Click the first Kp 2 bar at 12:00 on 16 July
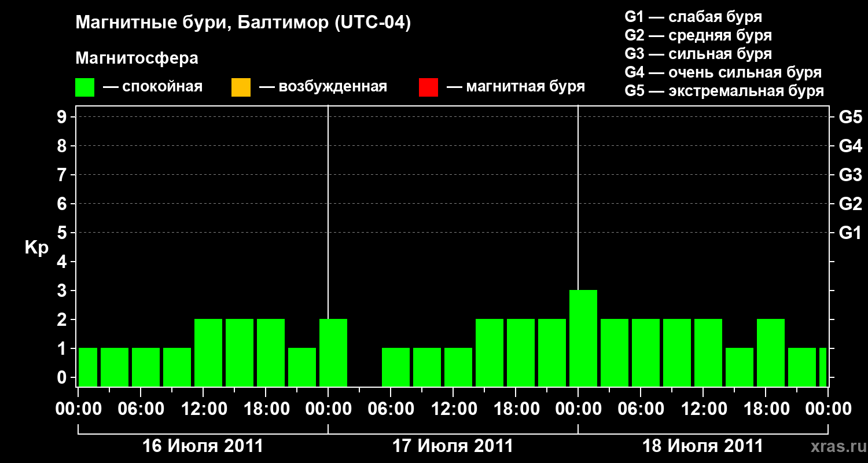 coord(208,352)
